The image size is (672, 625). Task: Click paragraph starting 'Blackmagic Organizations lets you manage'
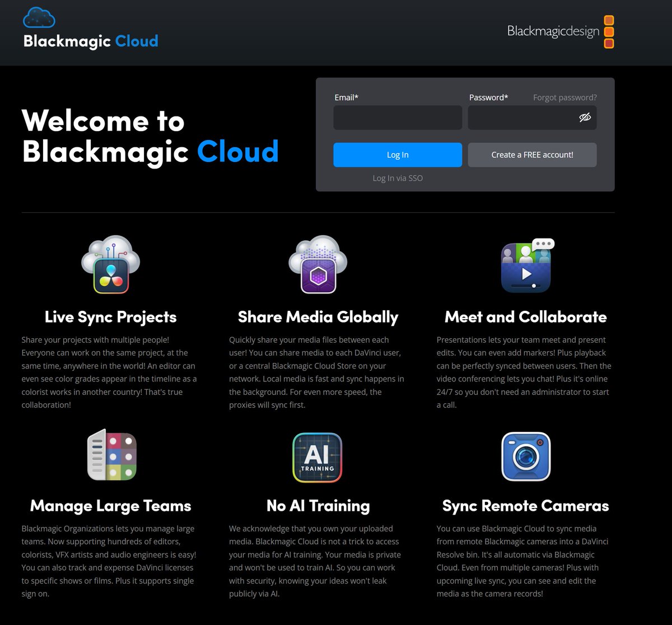110,561
